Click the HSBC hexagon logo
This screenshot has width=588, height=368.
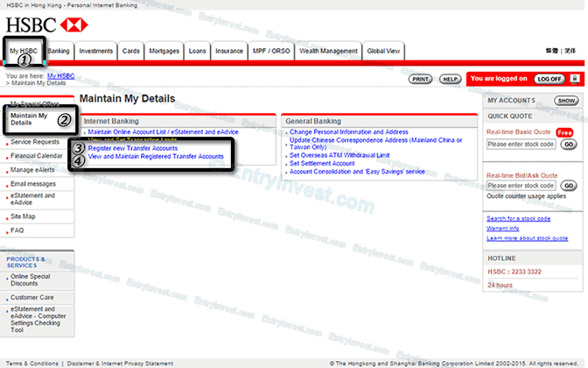(x=73, y=25)
